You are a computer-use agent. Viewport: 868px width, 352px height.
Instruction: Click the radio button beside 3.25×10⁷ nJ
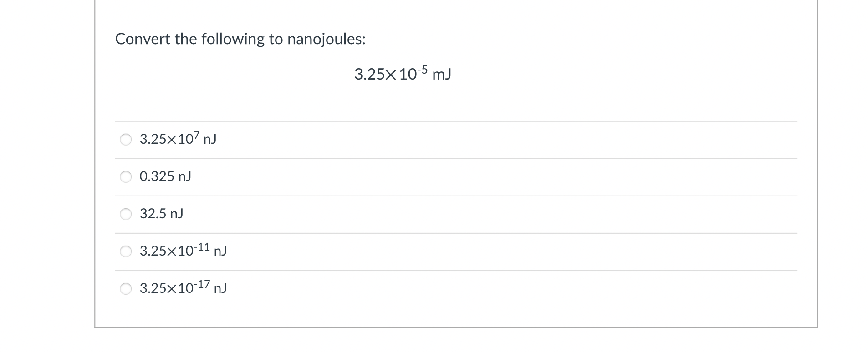click(127, 140)
